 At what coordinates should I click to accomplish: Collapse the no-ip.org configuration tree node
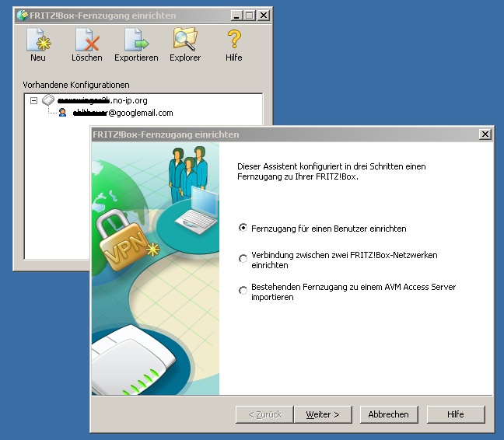point(33,100)
